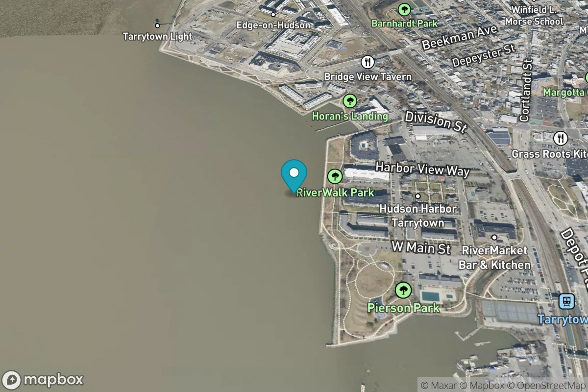Image resolution: width=588 pixels, height=392 pixels.
Task: Click the W Main St label
Action: coord(421,247)
